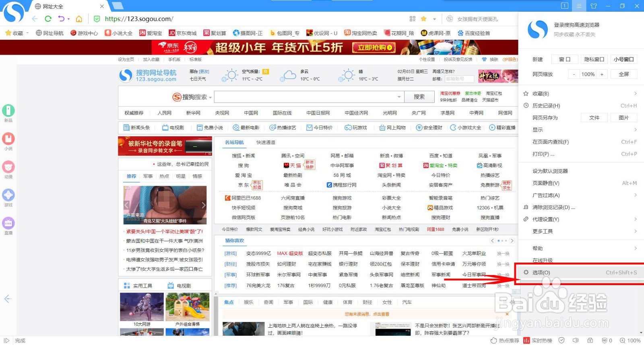
Task: Open the 动漫 sidebar icon
Action: (x=8, y=167)
